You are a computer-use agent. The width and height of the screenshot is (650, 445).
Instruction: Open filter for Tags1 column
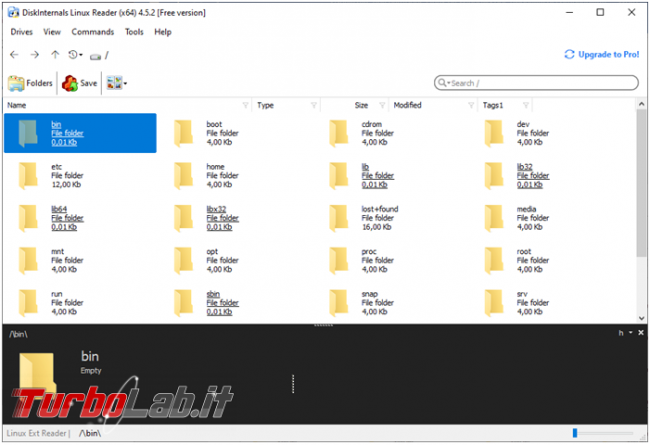click(526, 105)
